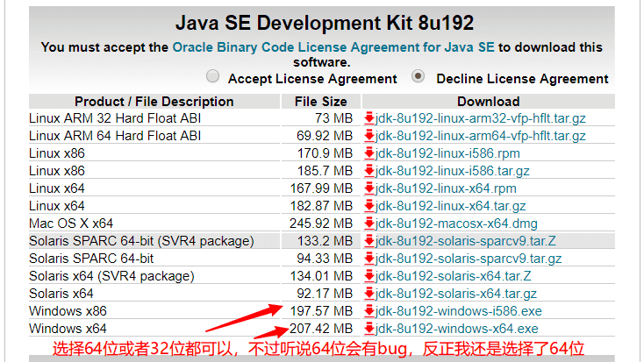
Task: Click download arrow icon for Windows x64 exe
Action: click(x=369, y=329)
